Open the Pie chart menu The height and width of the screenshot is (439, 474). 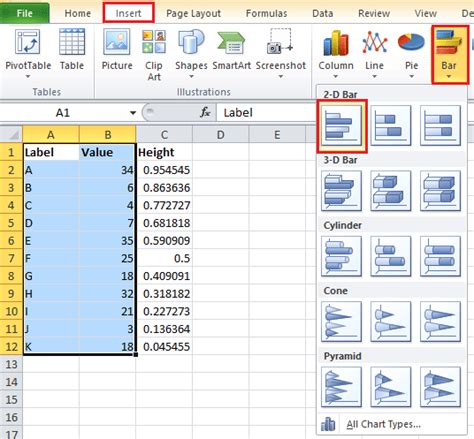(x=411, y=53)
